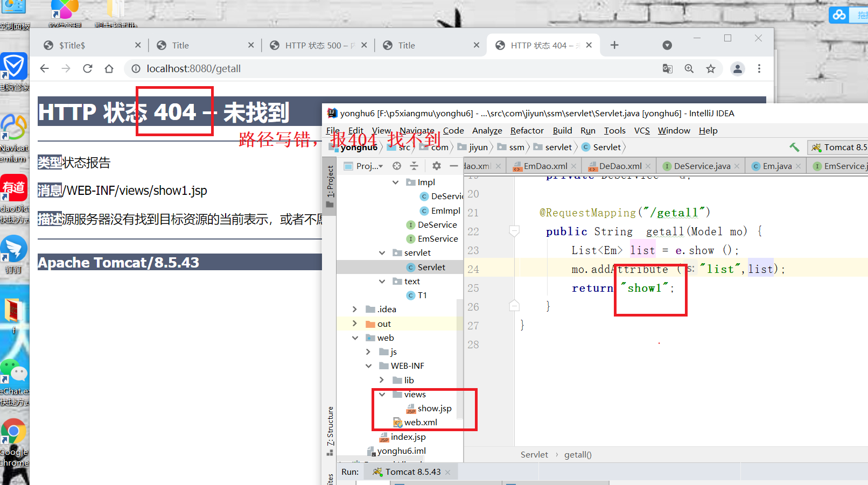Open the Tomcat 8.5 run configuration dropdown

coord(839,147)
